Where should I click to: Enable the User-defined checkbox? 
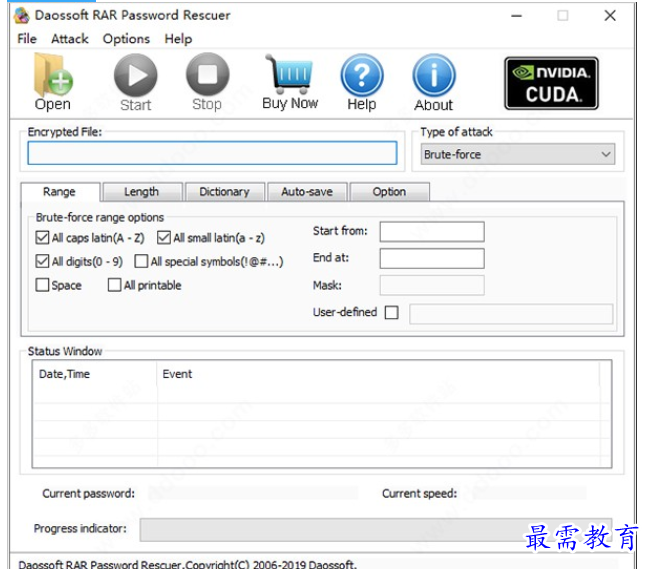pyautogui.click(x=391, y=312)
